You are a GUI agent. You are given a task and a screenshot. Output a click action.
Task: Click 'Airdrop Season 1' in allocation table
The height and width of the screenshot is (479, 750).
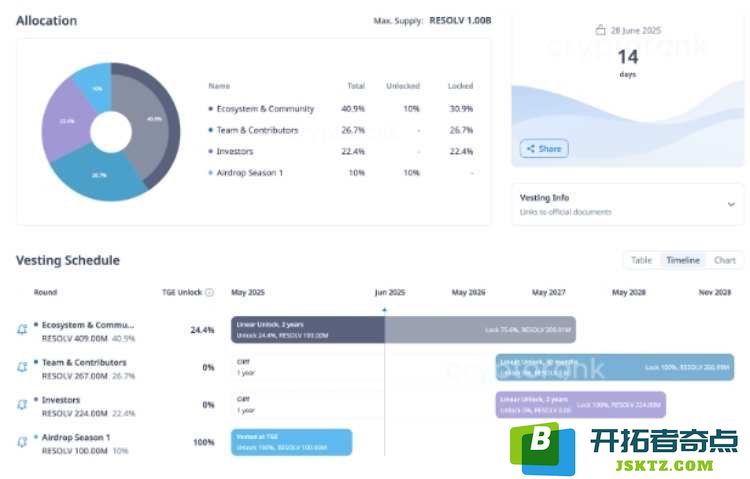[x=249, y=172]
